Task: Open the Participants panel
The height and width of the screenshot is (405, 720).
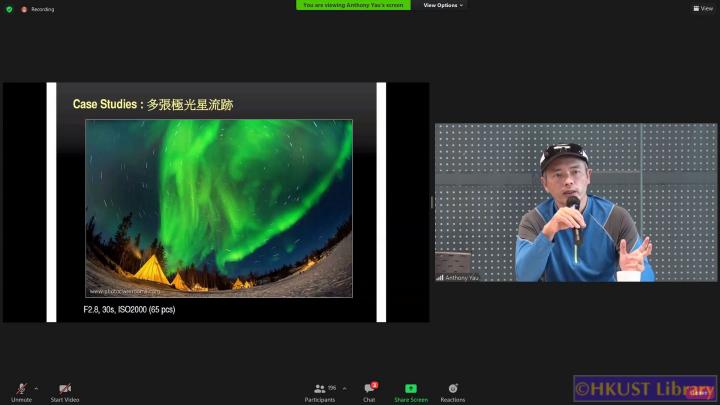Action: [x=320, y=390]
